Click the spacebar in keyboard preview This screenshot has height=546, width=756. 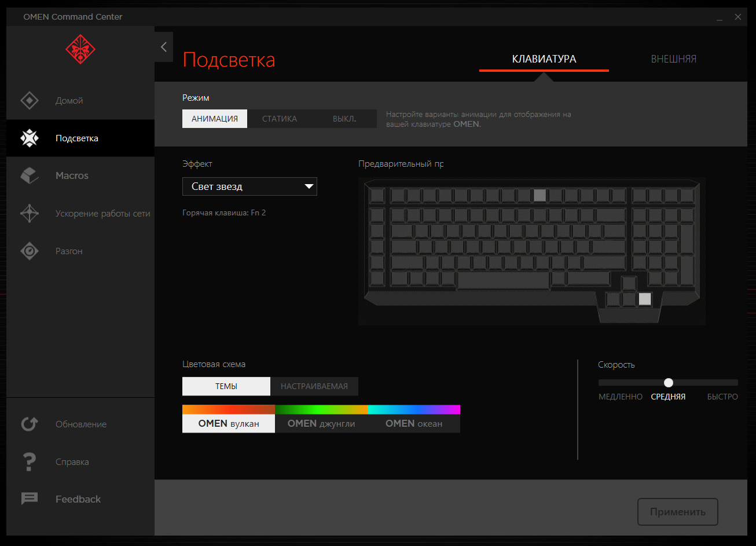point(503,281)
